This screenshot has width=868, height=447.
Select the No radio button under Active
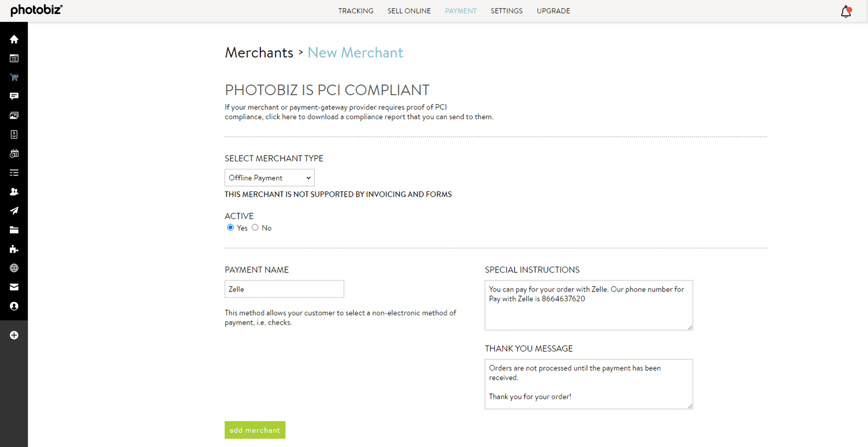(x=255, y=227)
